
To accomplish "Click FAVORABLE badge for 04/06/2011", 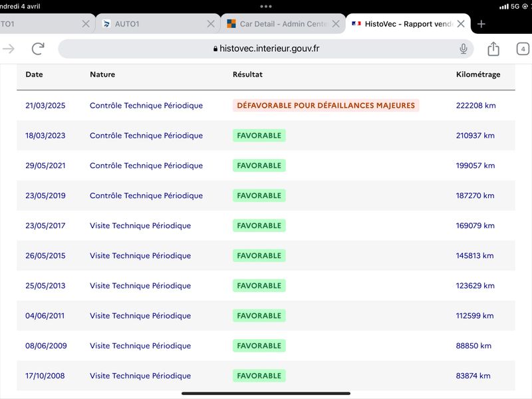I will click(259, 315).
